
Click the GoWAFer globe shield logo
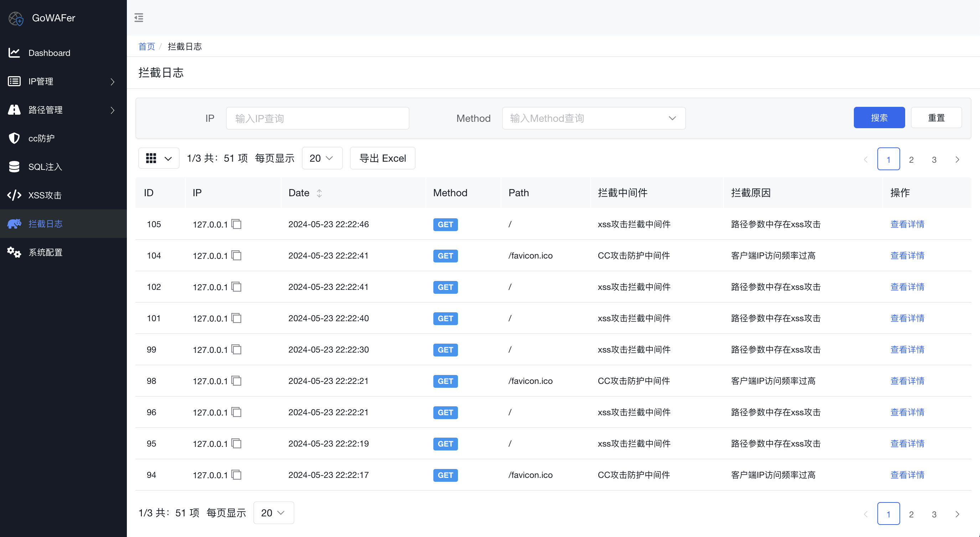tap(16, 18)
